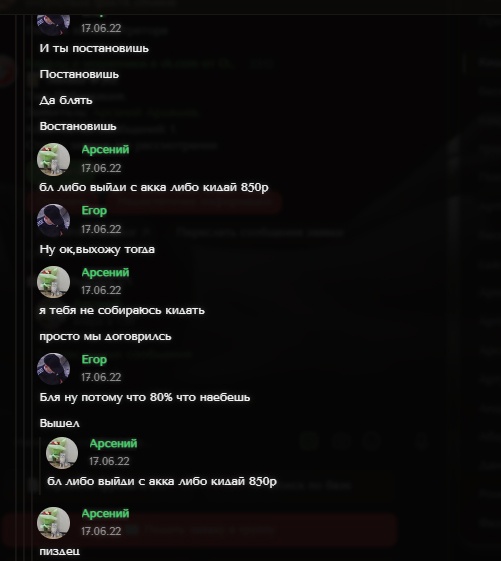Click the Арсений name in the quoted reply
This screenshot has width=501, height=561.
pyautogui.click(x=113, y=443)
